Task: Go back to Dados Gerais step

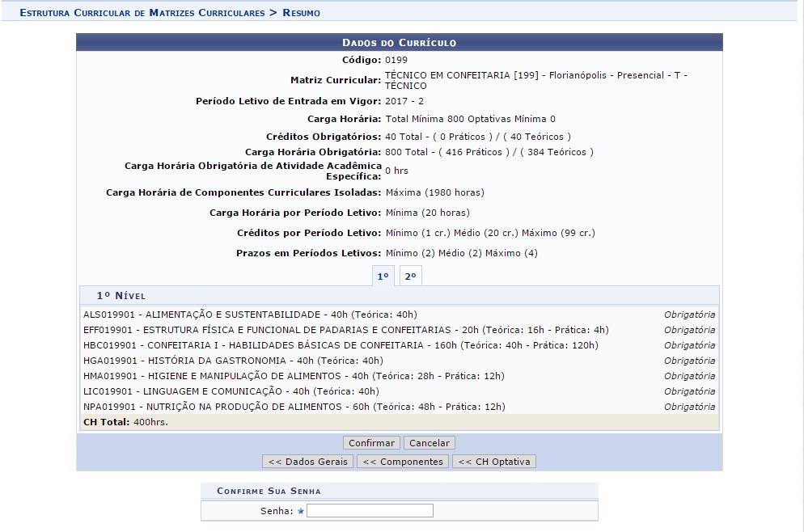Action: click(x=307, y=462)
